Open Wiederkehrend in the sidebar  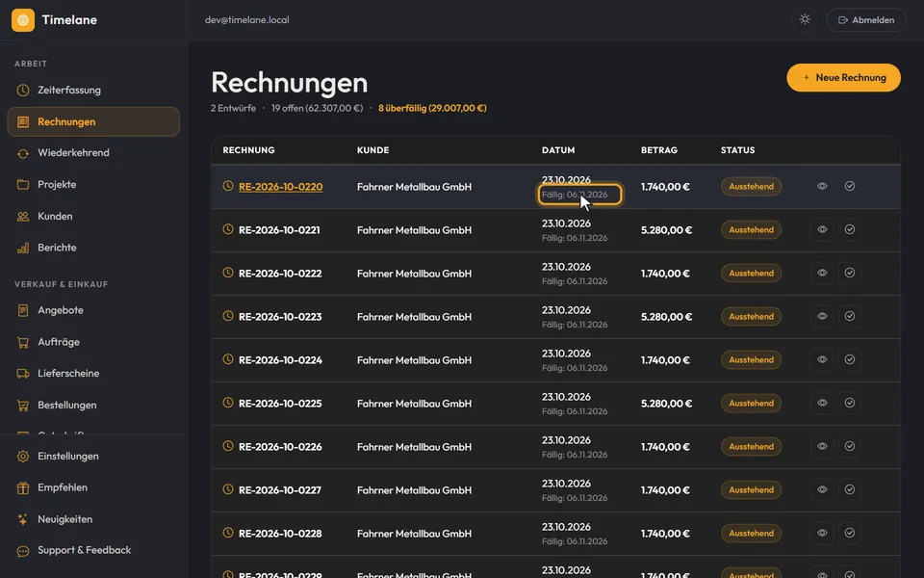click(x=93, y=153)
